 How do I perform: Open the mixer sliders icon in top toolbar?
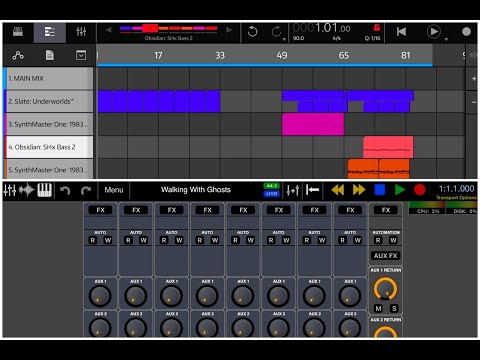point(81,32)
